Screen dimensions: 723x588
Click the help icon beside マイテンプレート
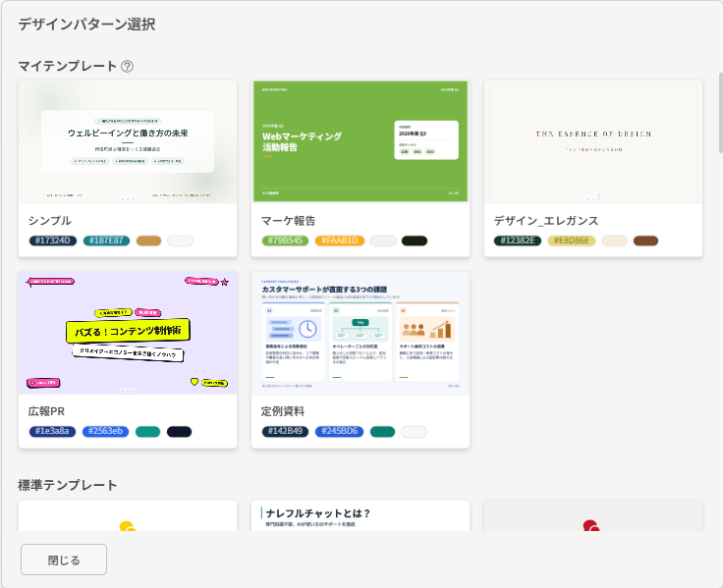[x=128, y=67]
